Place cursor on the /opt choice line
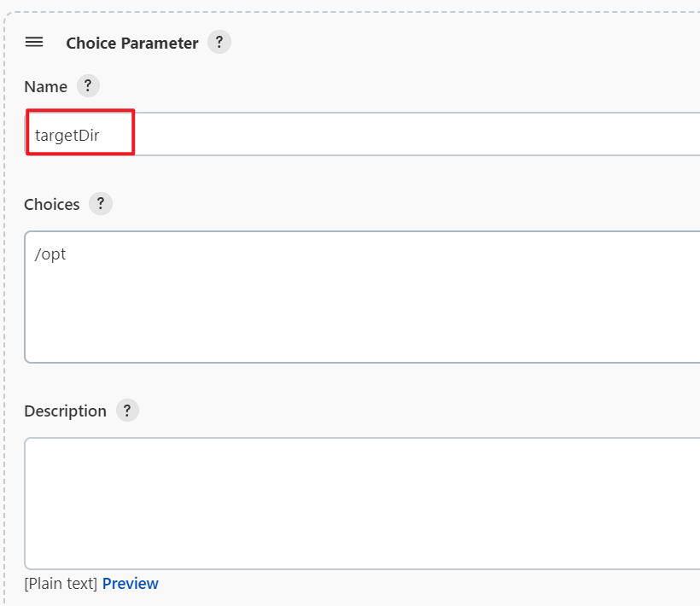This screenshot has height=606, width=700. coord(50,253)
